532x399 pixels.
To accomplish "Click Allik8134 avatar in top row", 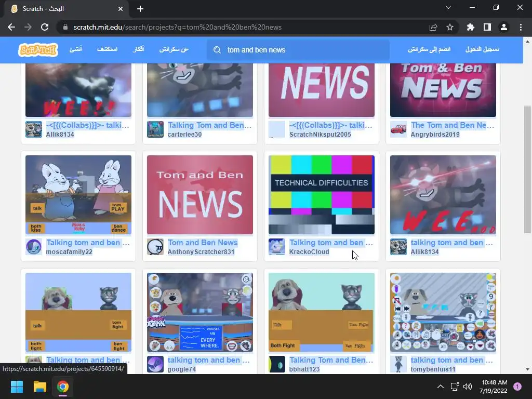I will [x=34, y=129].
